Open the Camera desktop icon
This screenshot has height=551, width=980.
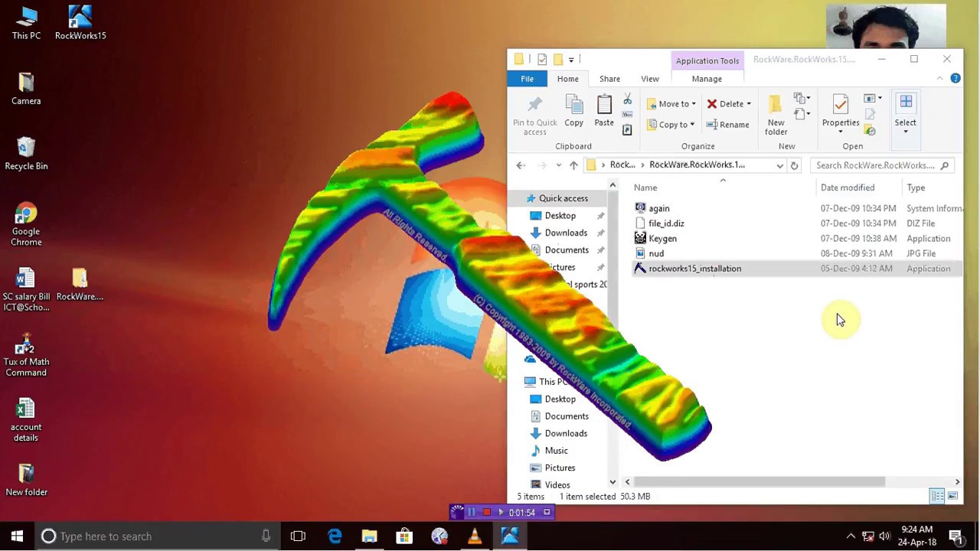click(x=26, y=89)
